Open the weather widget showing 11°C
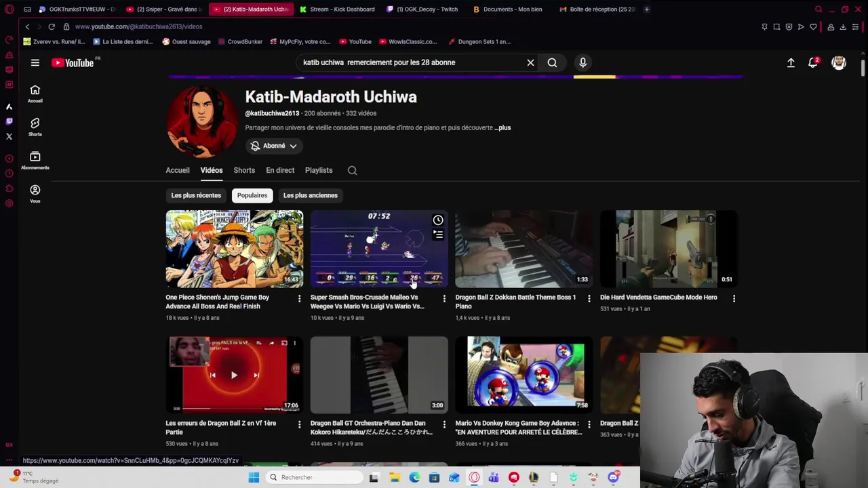Image resolution: width=868 pixels, height=488 pixels. (35, 477)
